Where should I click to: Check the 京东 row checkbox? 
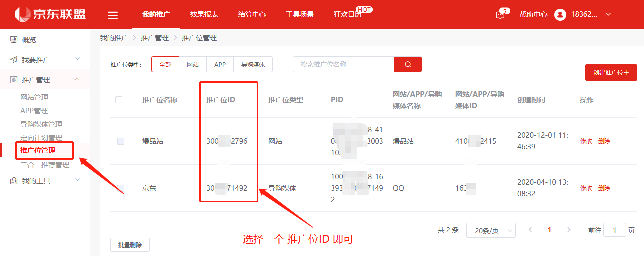121,188
